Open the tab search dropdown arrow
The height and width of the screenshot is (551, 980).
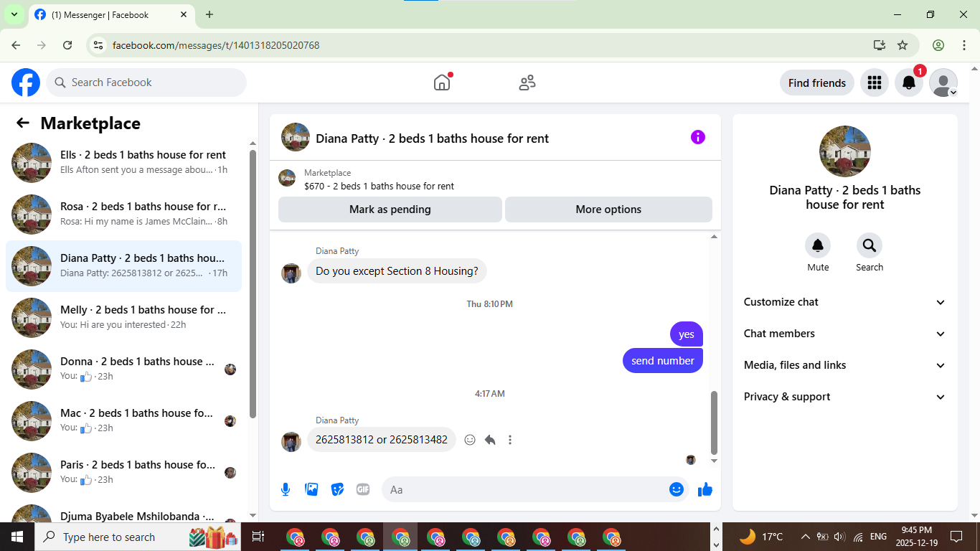point(14,14)
